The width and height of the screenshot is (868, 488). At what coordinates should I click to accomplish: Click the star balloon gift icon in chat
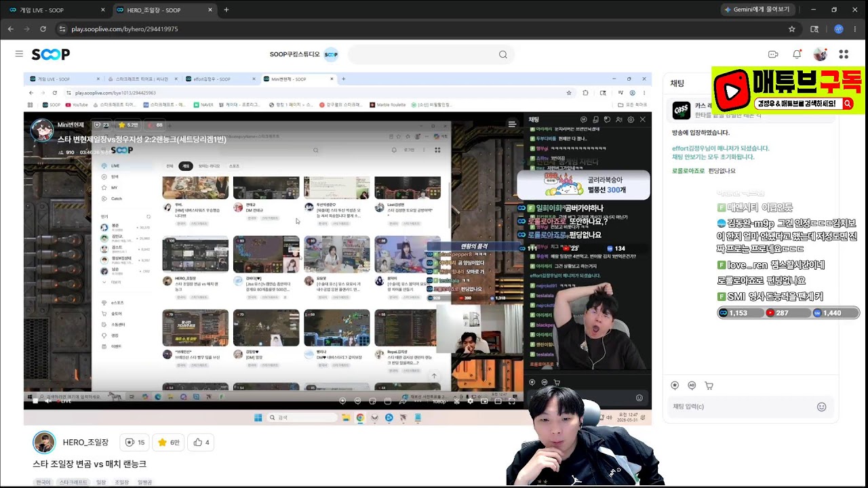[675, 386]
